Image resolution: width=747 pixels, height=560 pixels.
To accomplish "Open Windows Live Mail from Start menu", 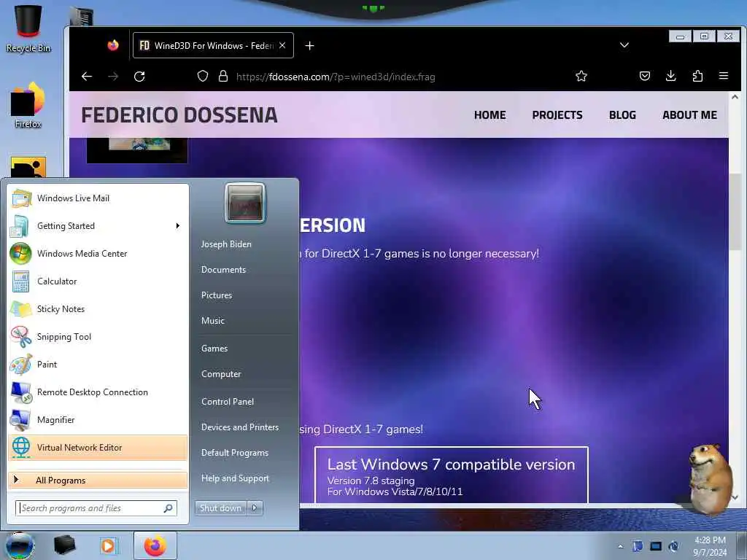I will point(98,198).
